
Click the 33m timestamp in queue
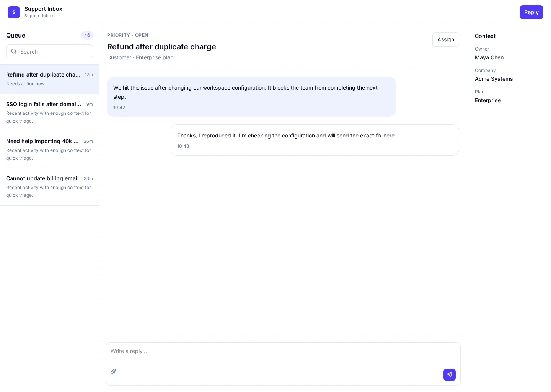[x=88, y=178]
